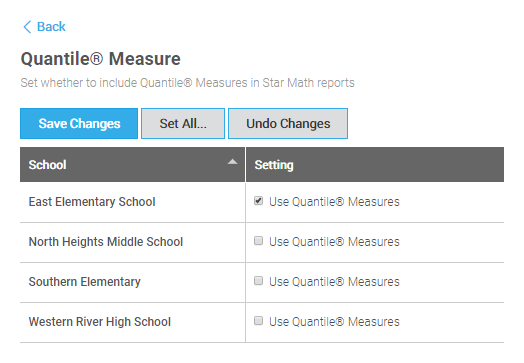Click the Southern Elementary school name
Image resolution: width=524 pixels, height=363 pixels.
click(x=85, y=282)
